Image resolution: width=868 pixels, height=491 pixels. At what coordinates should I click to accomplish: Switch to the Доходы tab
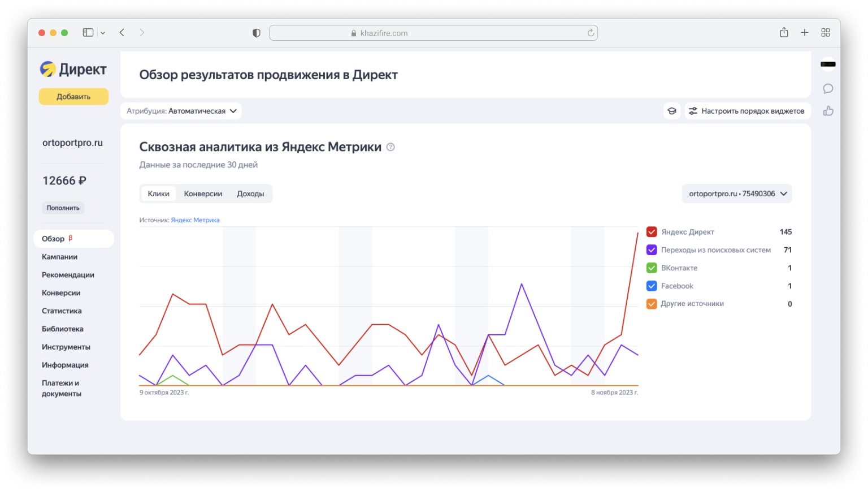point(250,193)
